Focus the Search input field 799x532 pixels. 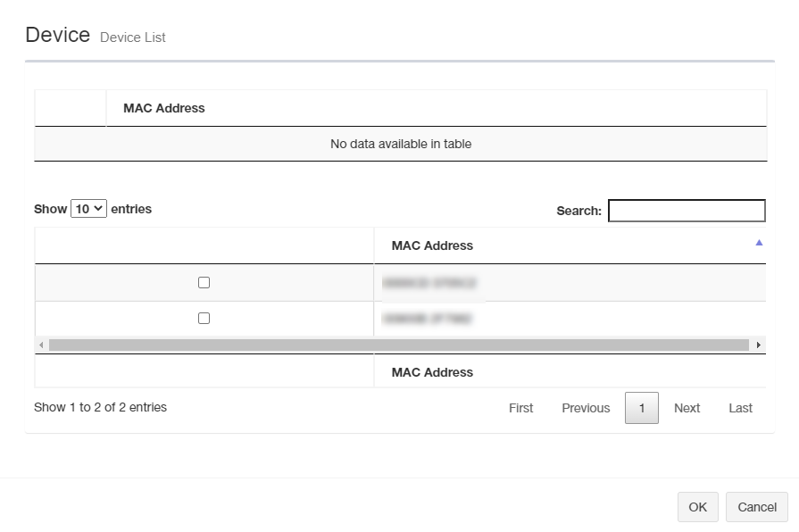(x=687, y=211)
